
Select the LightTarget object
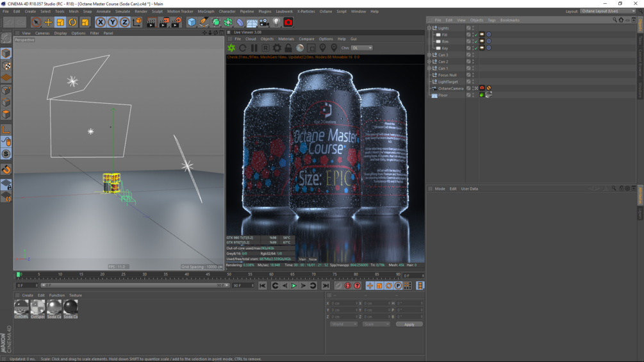tap(448, 81)
